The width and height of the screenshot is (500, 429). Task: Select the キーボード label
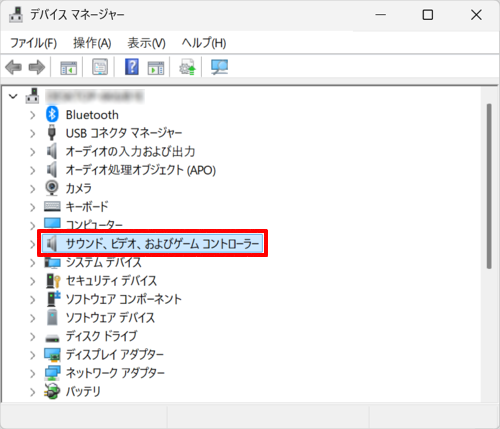(x=87, y=207)
